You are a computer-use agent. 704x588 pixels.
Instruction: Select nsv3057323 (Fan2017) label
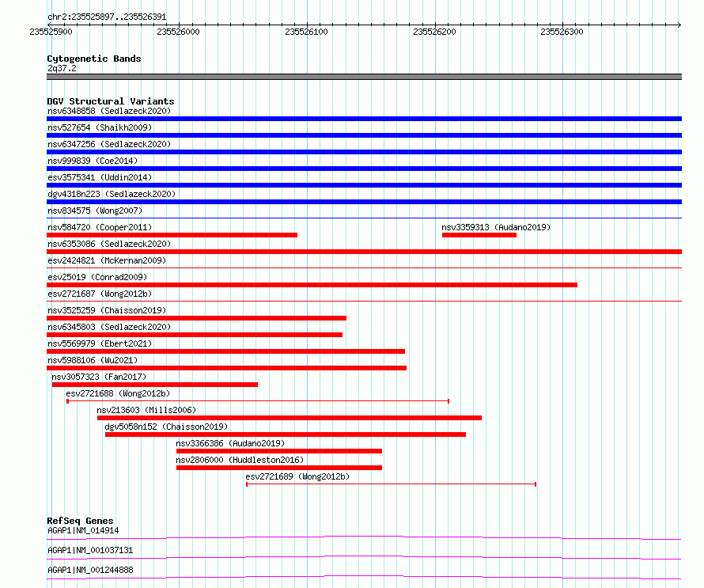coord(99,377)
